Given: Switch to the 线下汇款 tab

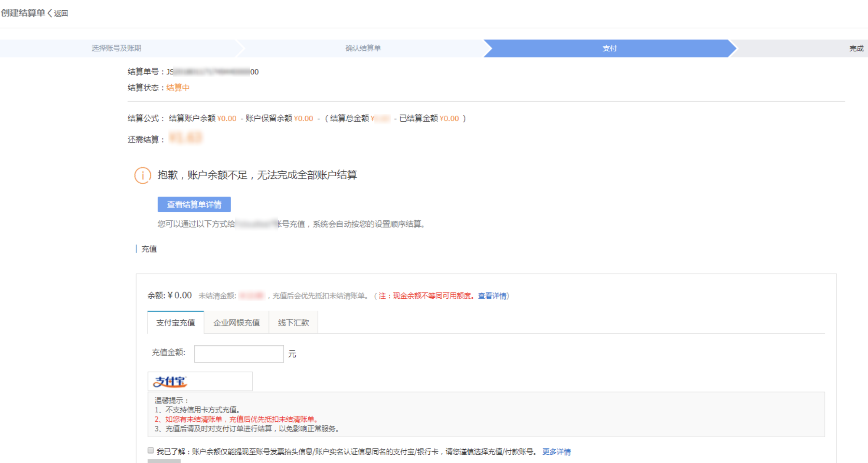Looking at the screenshot, I should (293, 323).
